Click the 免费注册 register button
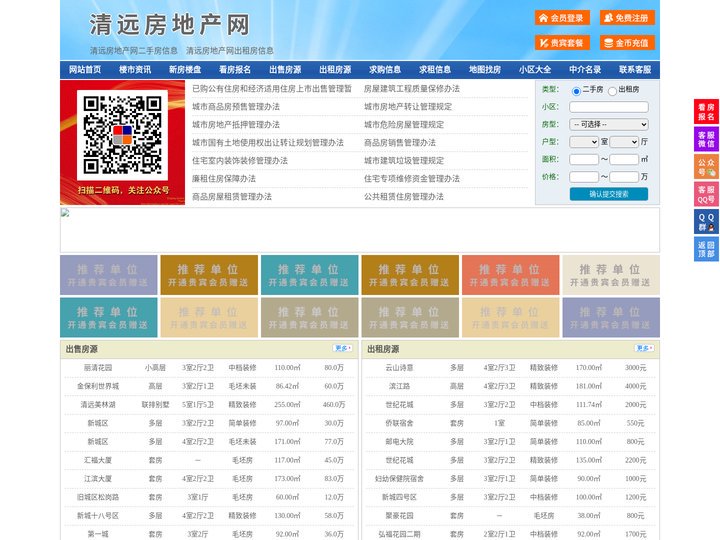This screenshot has width=720, height=540. click(627, 18)
